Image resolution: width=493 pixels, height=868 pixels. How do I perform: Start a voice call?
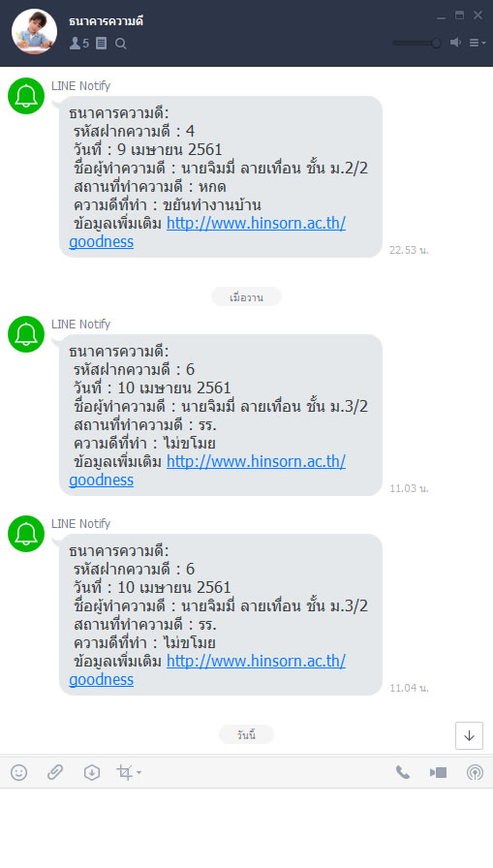click(402, 772)
